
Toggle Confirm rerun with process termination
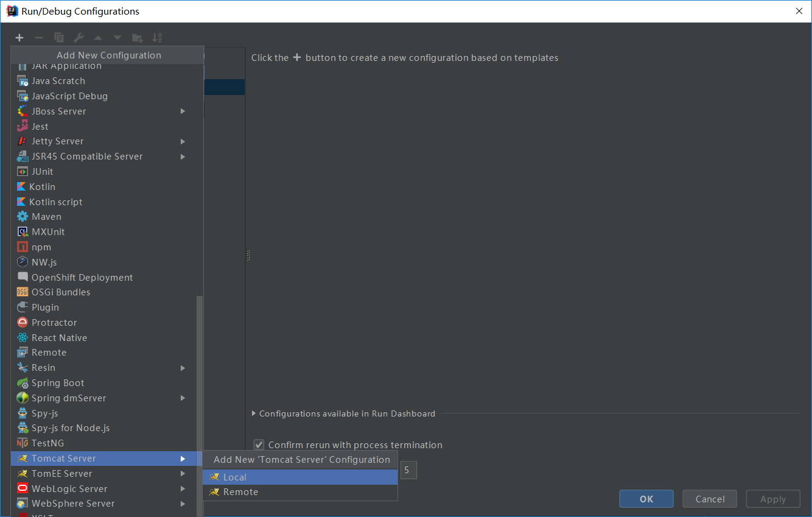click(x=259, y=445)
